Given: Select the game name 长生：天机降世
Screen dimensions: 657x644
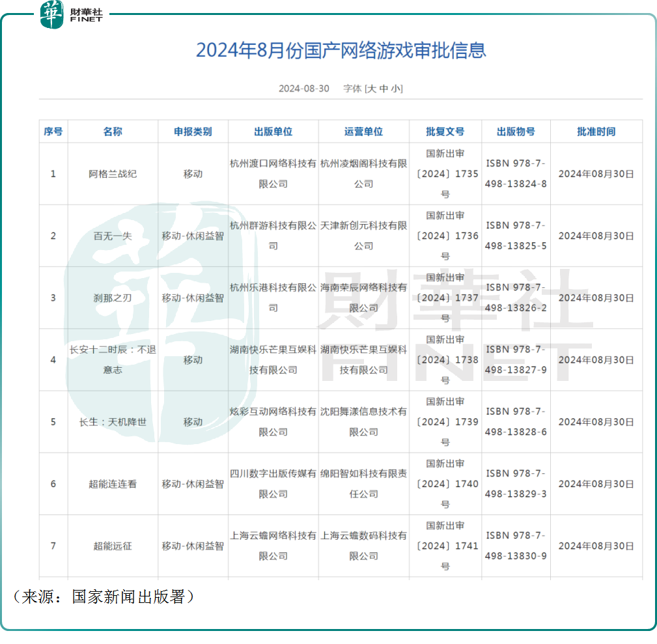Looking at the screenshot, I should click(x=113, y=422).
